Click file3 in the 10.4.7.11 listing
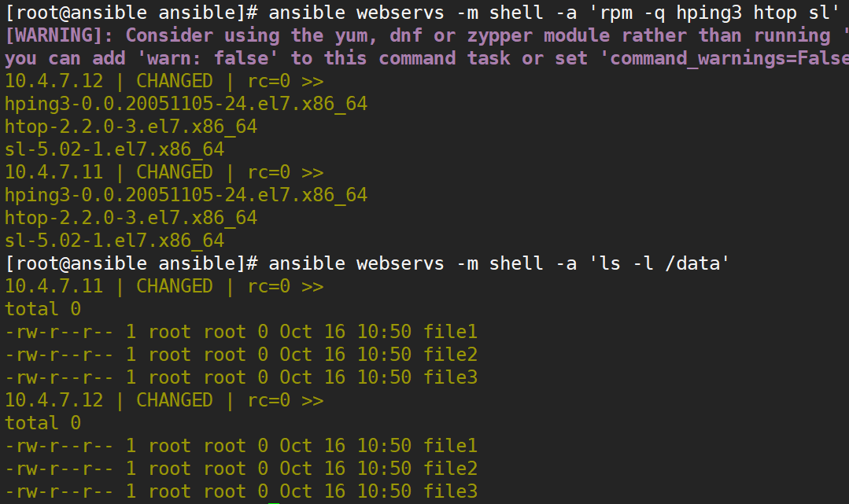Screen dimensions: 849x504 pos(450,377)
